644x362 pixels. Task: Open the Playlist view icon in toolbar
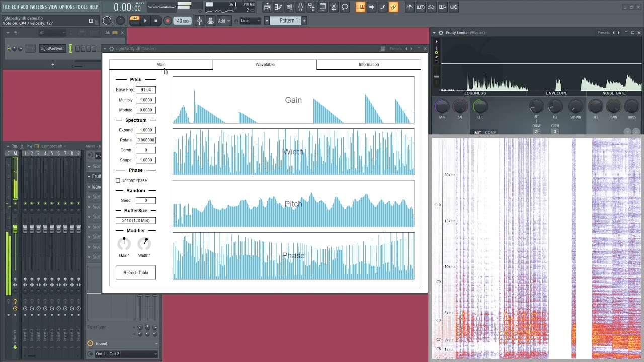267,7
